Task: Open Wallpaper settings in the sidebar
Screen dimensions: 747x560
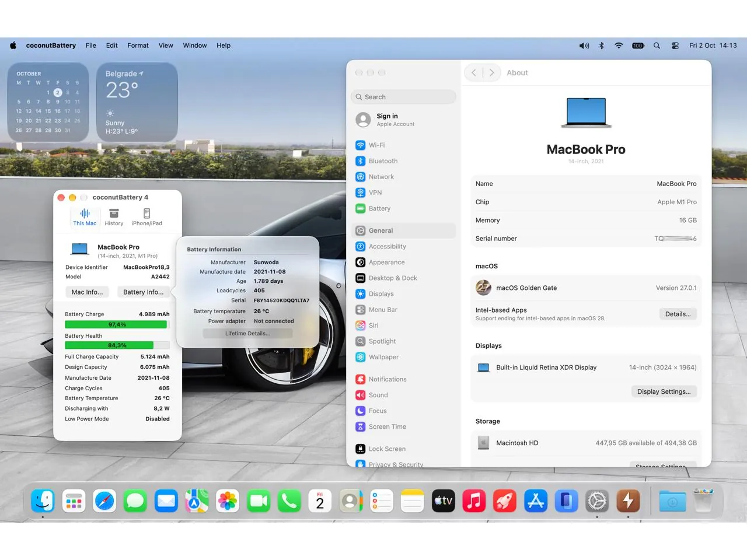Action: pyautogui.click(x=404, y=357)
